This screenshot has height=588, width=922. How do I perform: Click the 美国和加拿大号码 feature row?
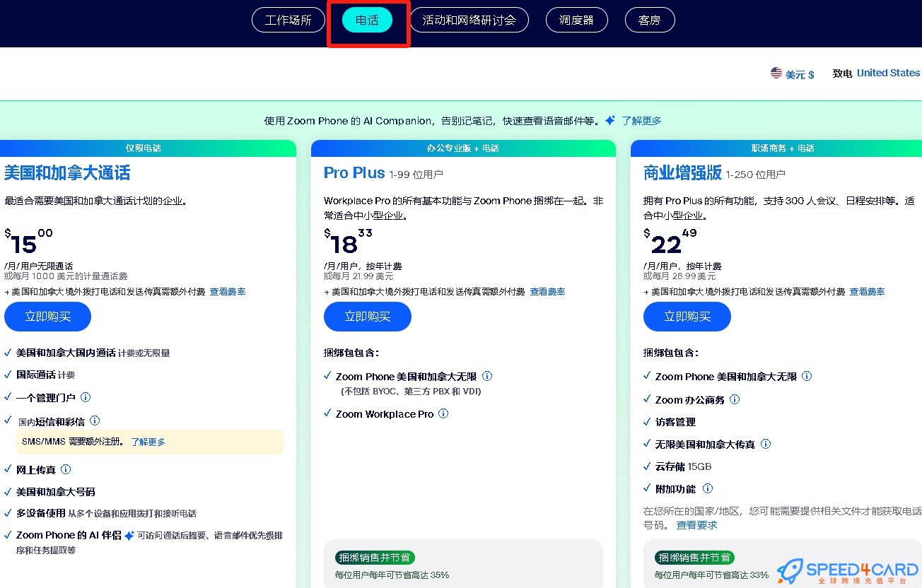[x=49, y=492]
